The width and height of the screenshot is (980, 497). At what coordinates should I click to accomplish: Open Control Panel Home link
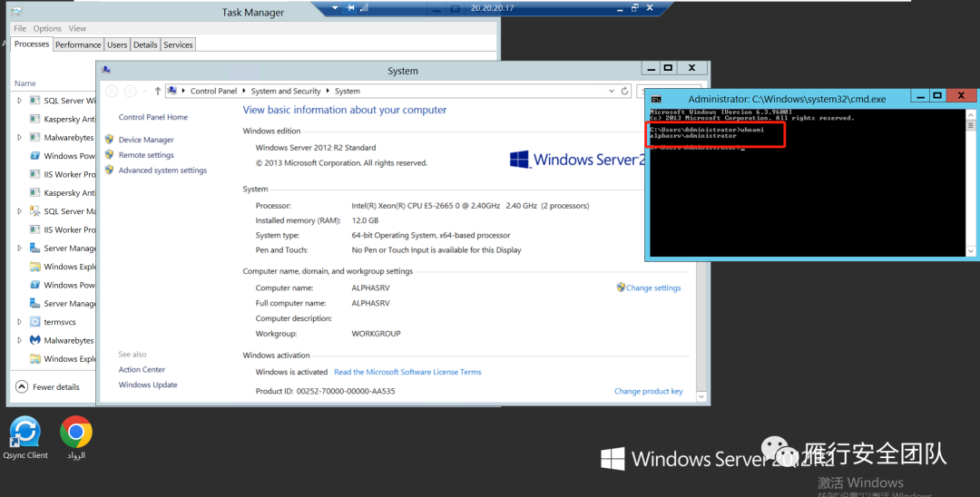(x=153, y=117)
